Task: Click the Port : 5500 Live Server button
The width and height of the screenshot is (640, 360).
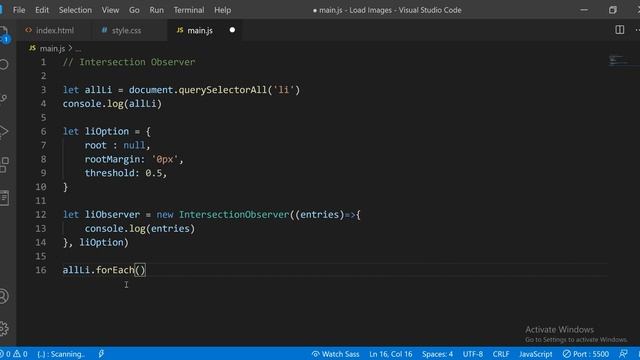Action: (x=586, y=354)
